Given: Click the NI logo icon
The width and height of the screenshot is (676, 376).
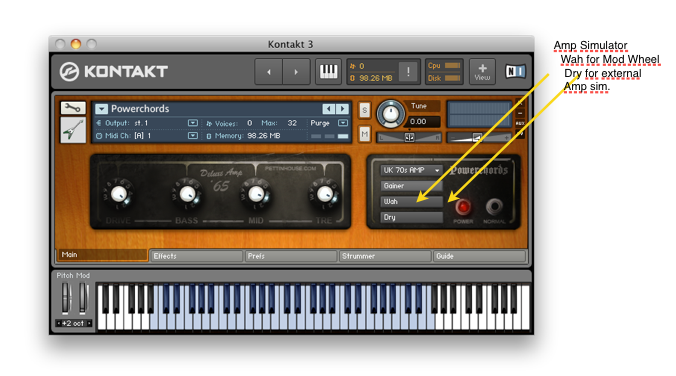Looking at the screenshot, I should [515, 71].
